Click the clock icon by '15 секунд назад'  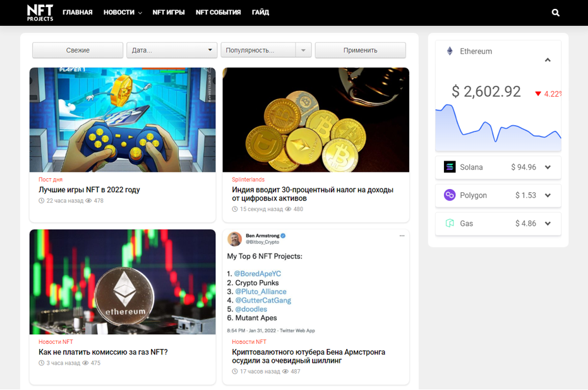(235, 209)
